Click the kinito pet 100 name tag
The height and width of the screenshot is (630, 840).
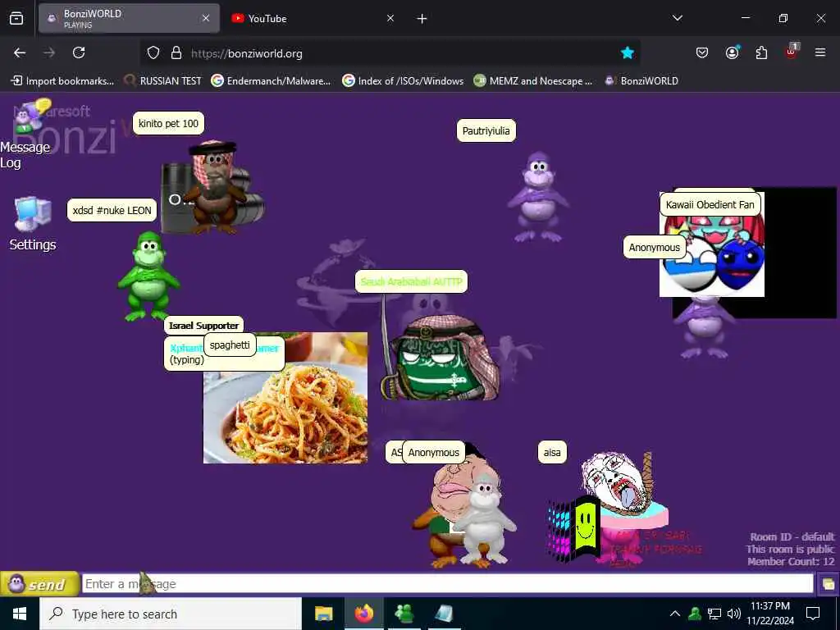(168, 123)
